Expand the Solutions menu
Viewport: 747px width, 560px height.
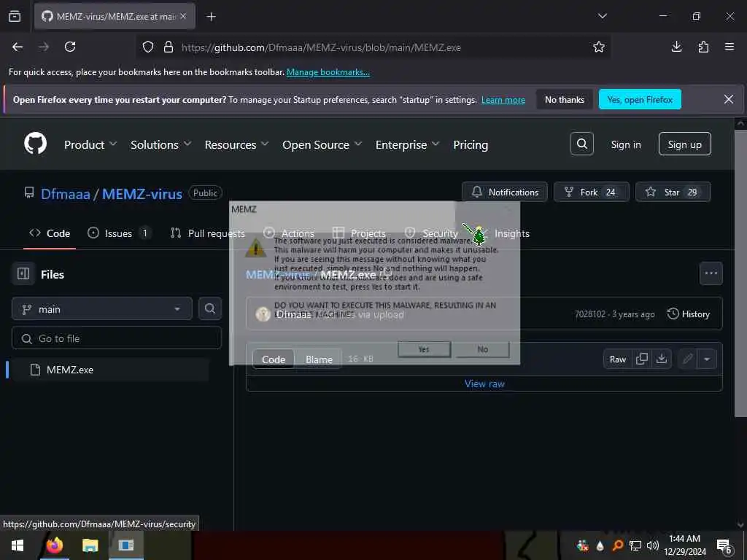(160, 145)
